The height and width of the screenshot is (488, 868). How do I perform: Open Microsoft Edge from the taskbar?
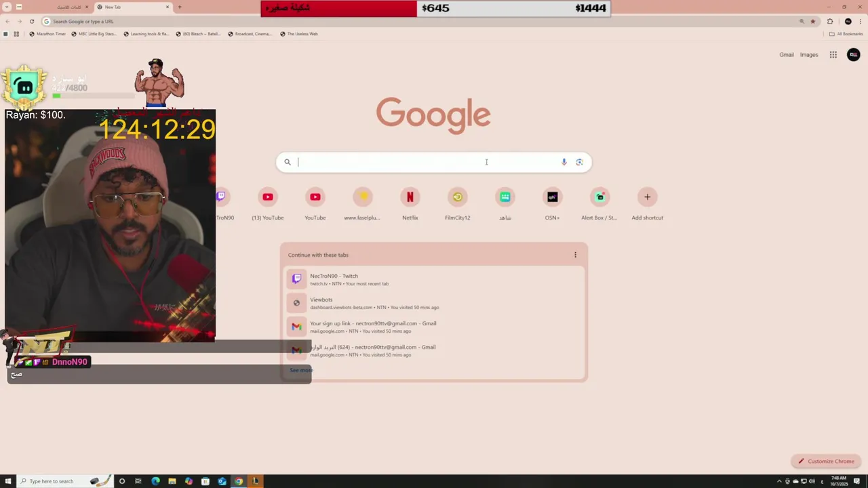(x=155, y=481)
